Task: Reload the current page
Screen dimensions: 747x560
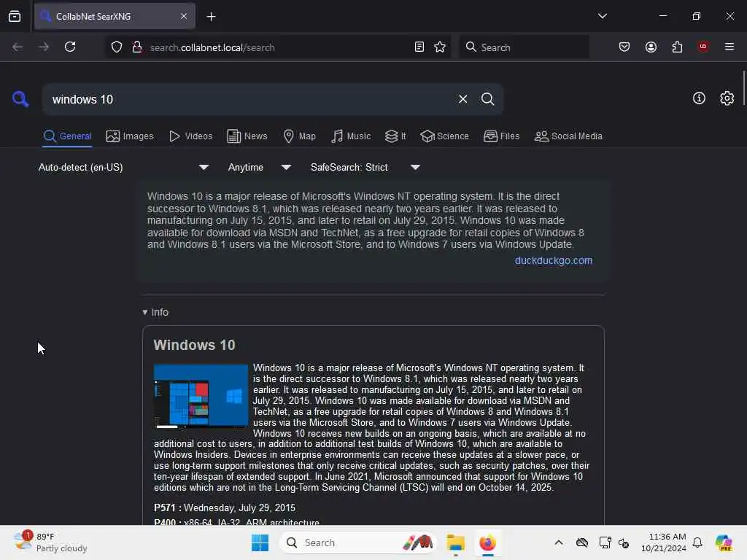Action: click(70, 47)
